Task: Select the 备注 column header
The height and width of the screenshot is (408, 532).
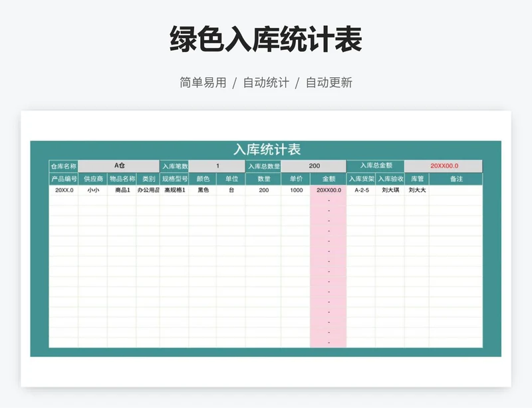Action: (x=456, y=178)
